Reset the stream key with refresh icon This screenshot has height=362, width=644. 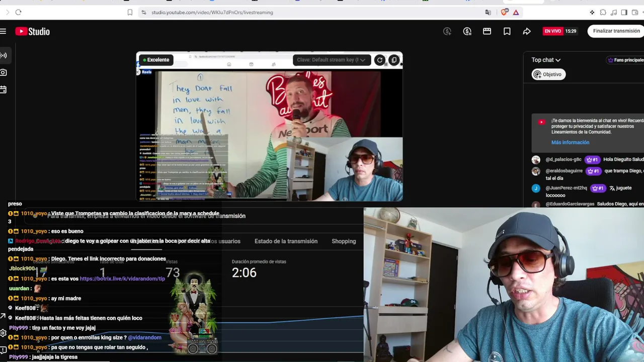[x=380, y=60]
